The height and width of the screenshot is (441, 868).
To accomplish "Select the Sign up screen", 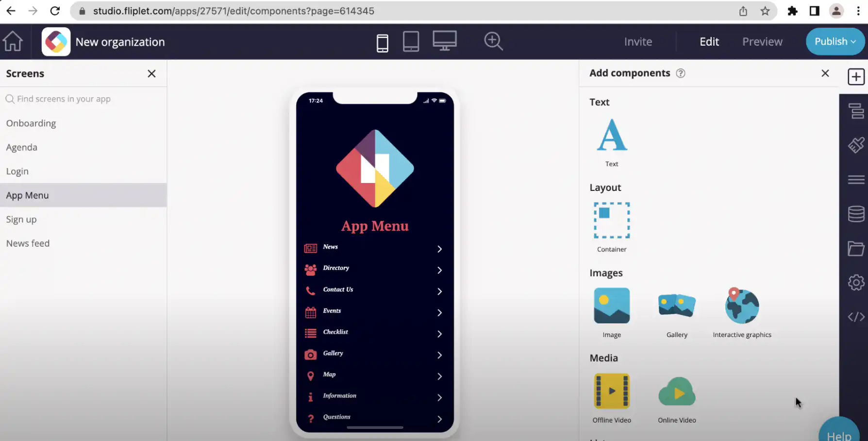I will [x=83, y=219].
